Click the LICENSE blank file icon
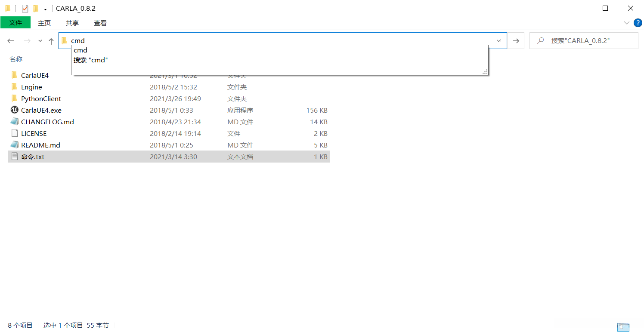 point(14,133)
